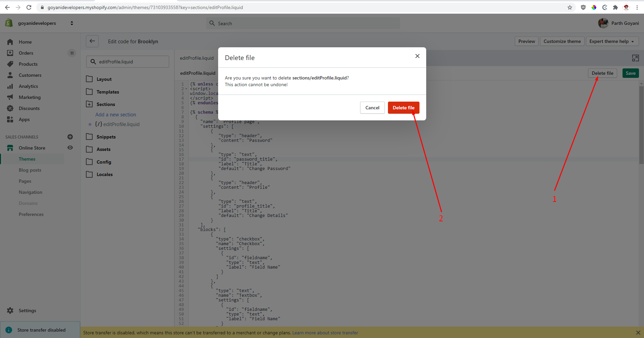Open Navigation under Online Store
Image resolution: width=644 pixels, height=338 pixels.
point(31,192)
